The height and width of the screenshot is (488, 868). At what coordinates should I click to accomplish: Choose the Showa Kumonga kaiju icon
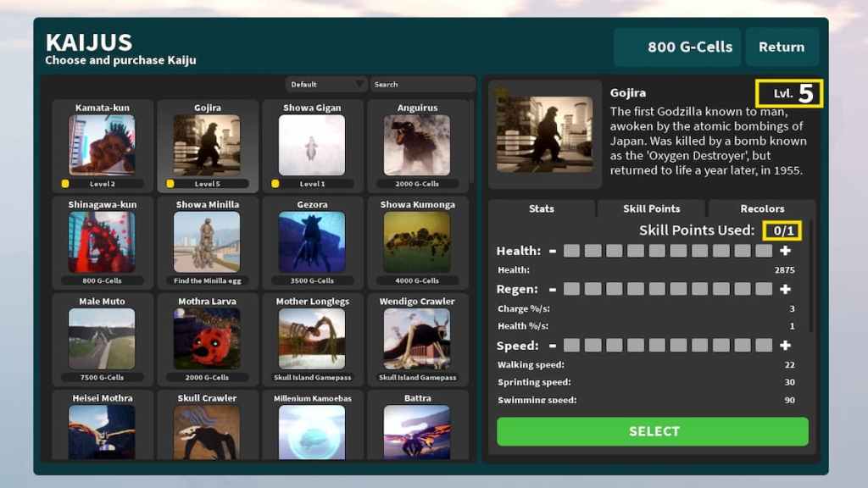tap(417, 241)
